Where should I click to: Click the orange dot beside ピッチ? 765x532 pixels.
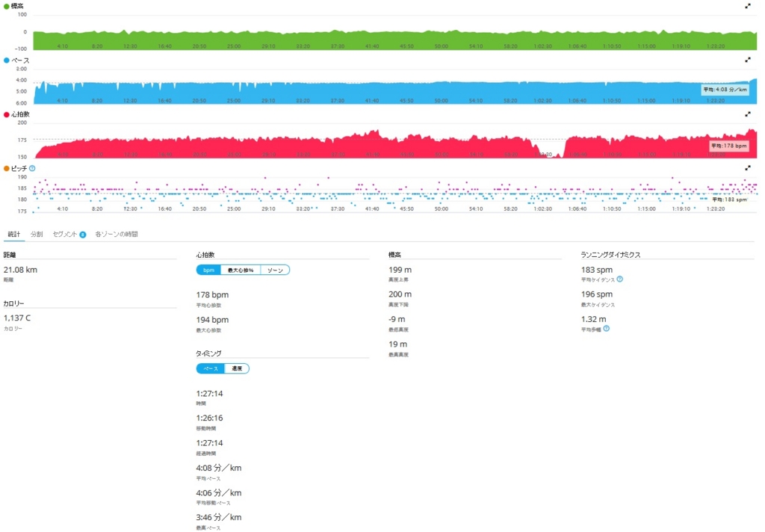click(6, 168)
